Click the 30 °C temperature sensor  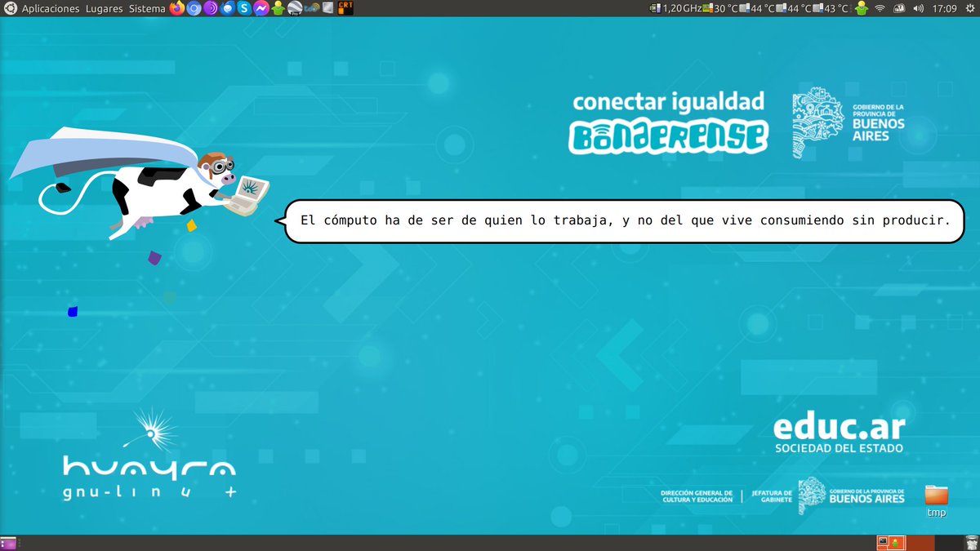coord(719,9)
